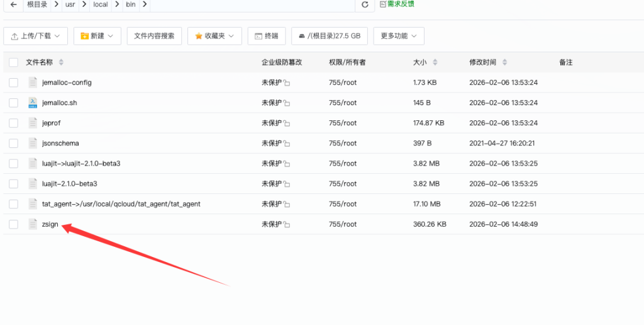Click 755/root permission of zsign
This screenshot has width=644, height=325.
click(343, 224)
